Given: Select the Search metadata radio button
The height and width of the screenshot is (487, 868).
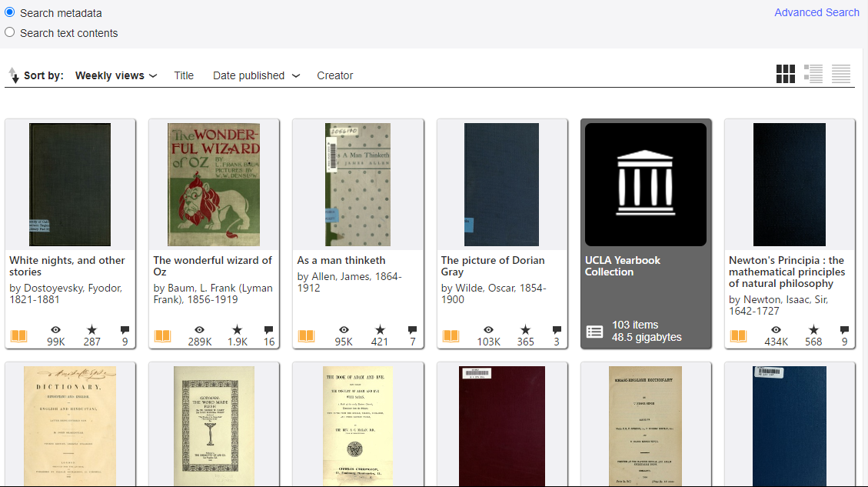Looking at the screenshot, I should 10,12.
